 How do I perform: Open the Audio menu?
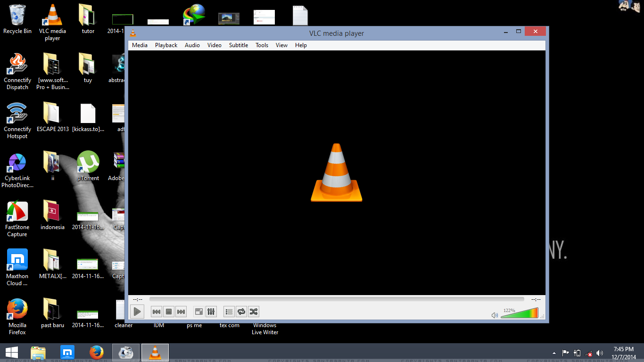pyautogui.click(x=192, y=45)
